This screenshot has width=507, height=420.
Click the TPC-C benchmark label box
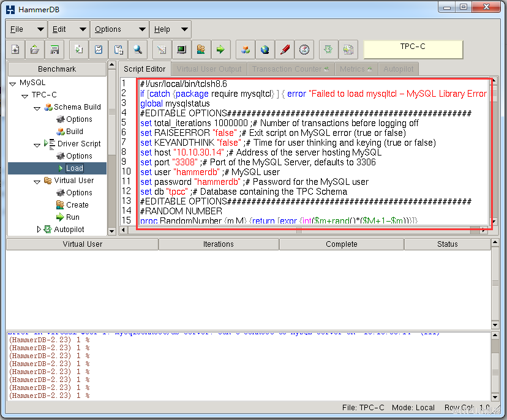[413, 50]
